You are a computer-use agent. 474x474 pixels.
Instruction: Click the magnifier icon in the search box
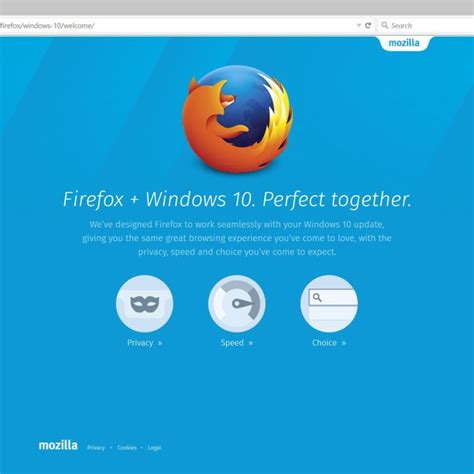click(x=385, y=25)
